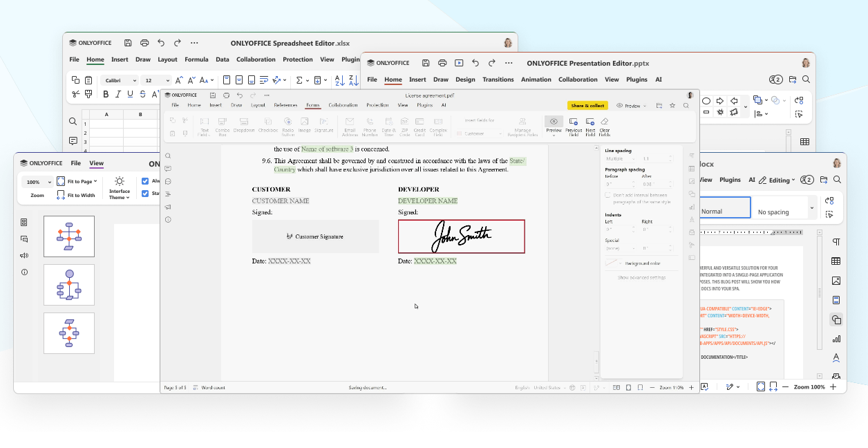The width and height of the screenshot is (868, 448).
Task: Open Formula tab in Spreadsheet Editor
Action: tap(196, 59)
